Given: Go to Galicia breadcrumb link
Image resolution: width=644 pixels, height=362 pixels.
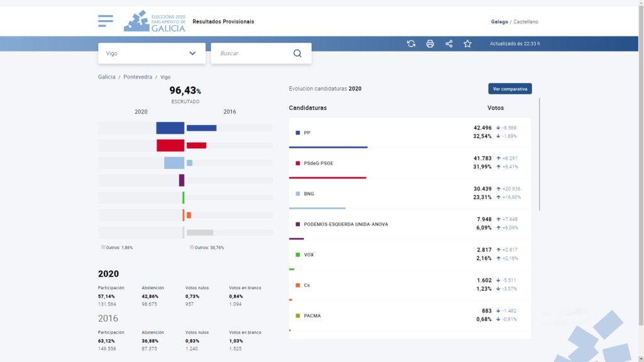Looking at the screenshot, I should (107, 77).
